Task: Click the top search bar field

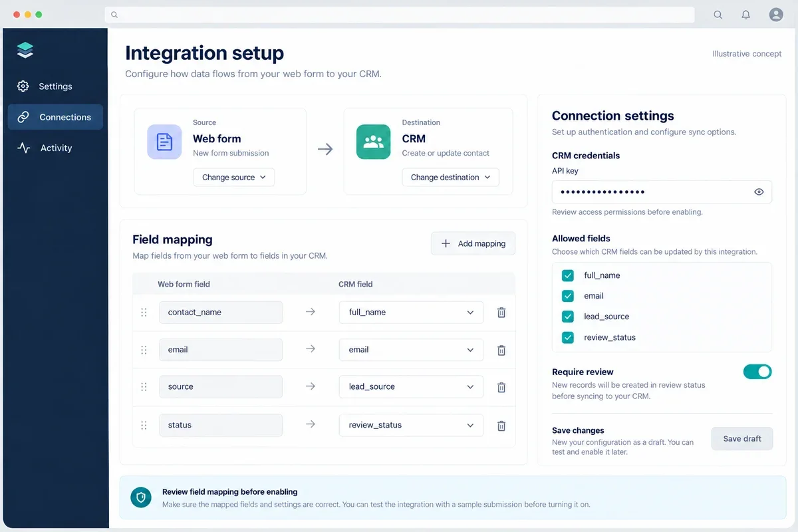Action: pyautogui.click(x=399, y=15)
